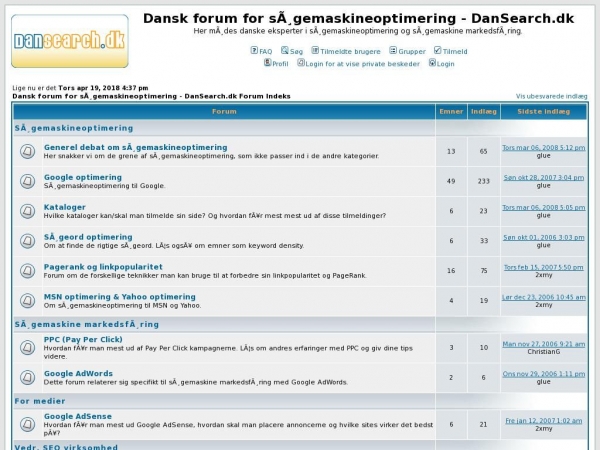This screenshot has width=600, height=450.
Task: Open last post Tors feb 15, 2007 5:50 pm
Action: tap(543, 267)
